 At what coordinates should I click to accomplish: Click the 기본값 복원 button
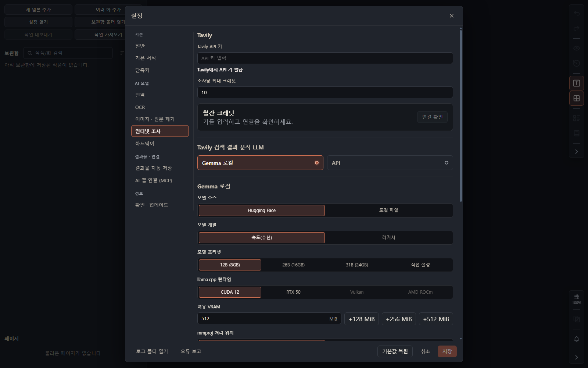point(395,351)
